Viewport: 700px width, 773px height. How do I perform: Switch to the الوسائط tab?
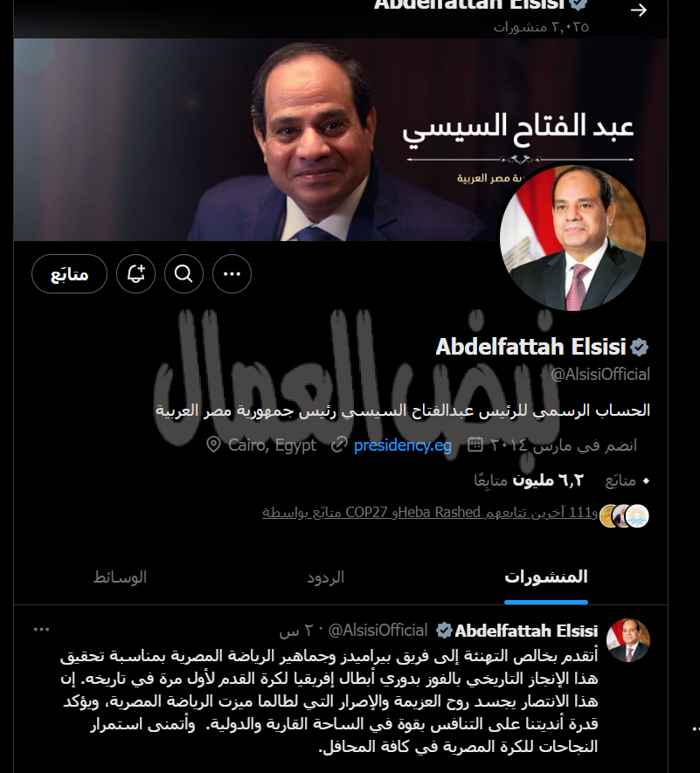coord(121,576)
